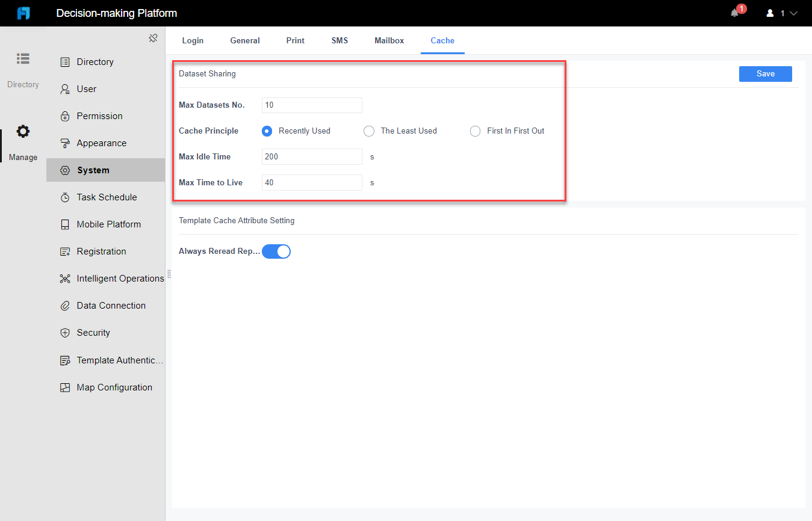Image resolution: width=812 pixels, height=521 pixels.
Task: Switch to the Mailbox tab
Action: pos(389,40)
